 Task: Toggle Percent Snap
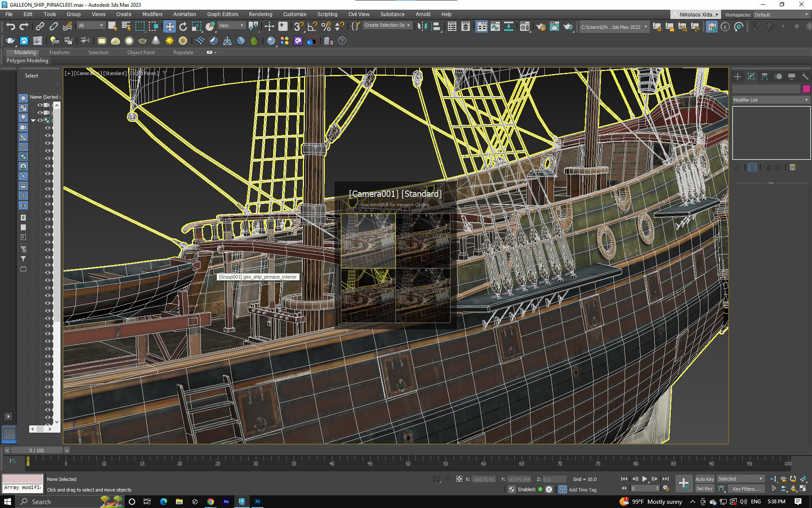(x=326, y=27)
